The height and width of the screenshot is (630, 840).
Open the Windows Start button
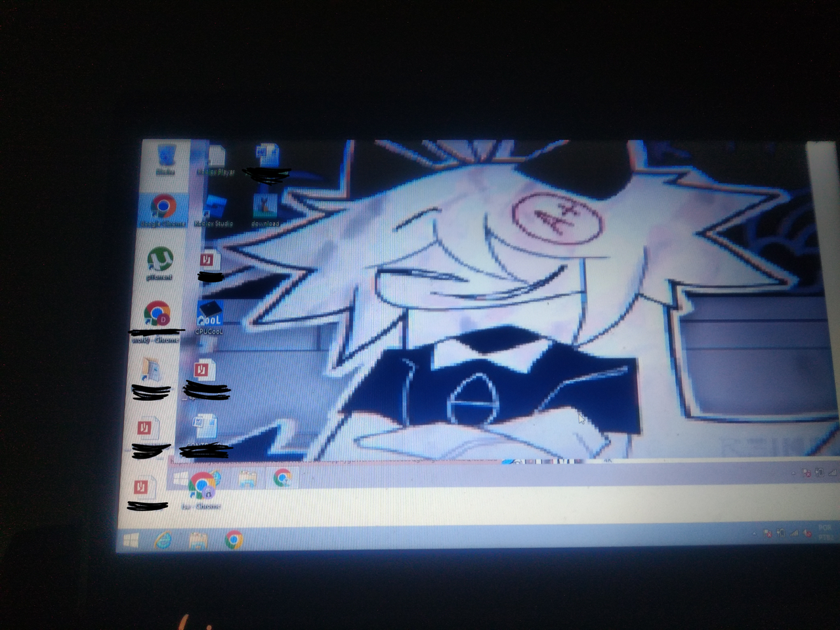[x=131, y=540]
